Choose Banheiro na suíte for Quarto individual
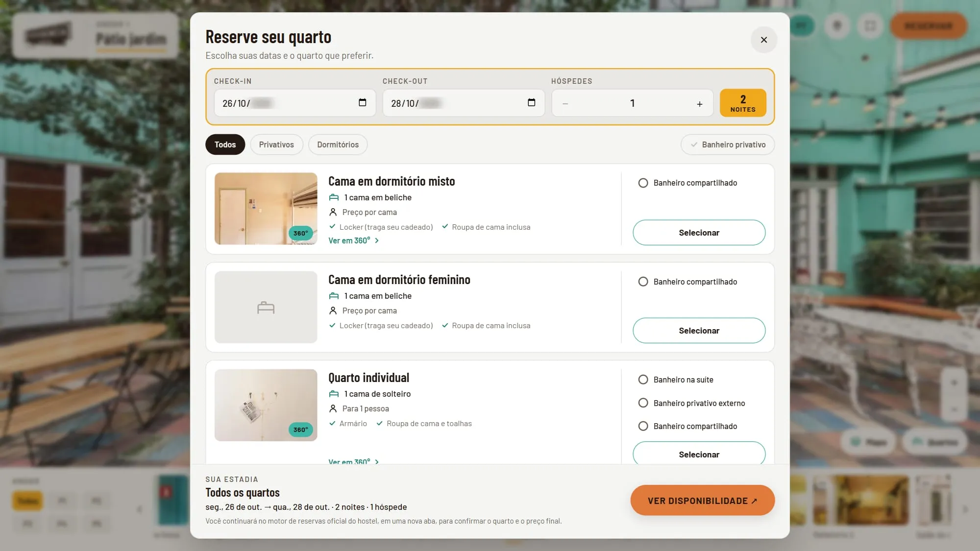 tap(643, 380)
